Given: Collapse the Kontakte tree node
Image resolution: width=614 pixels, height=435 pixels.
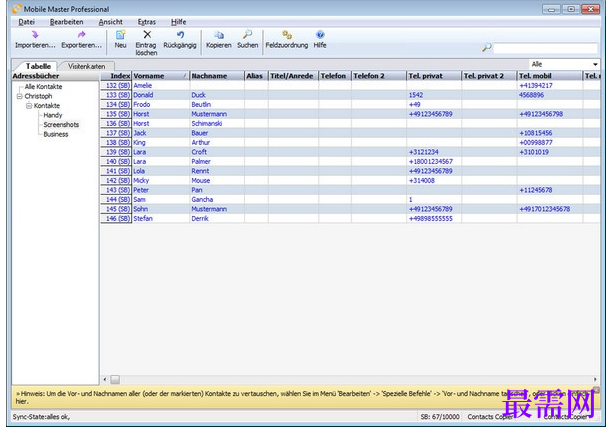Looking at the screenshot, I should (28, 105).
